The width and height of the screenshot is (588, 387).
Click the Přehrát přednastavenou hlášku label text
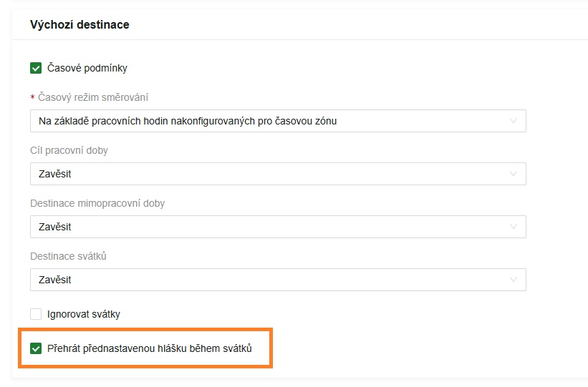[x=150, y=349]
